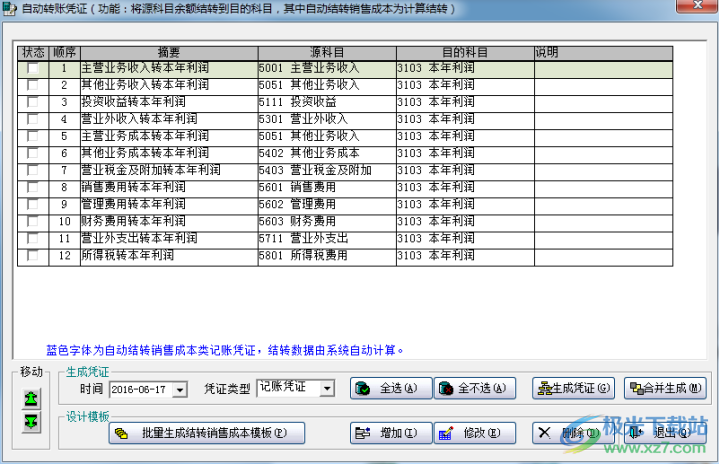The image size is (719, 464).
Task: Select cell 5601 销售费用
Action: point(327,187)
